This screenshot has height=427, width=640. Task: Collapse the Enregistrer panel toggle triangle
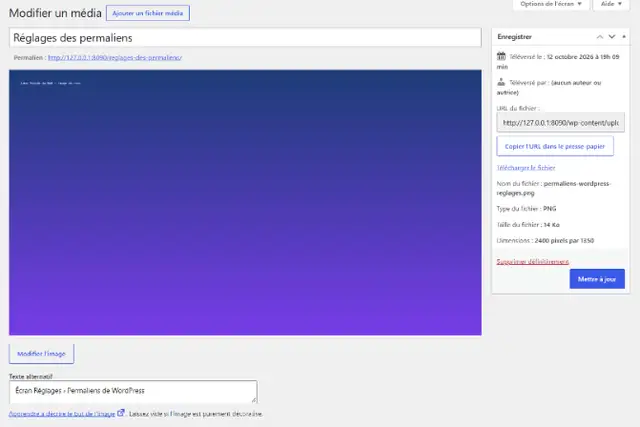pyautogui.click(x=624, y=37)
